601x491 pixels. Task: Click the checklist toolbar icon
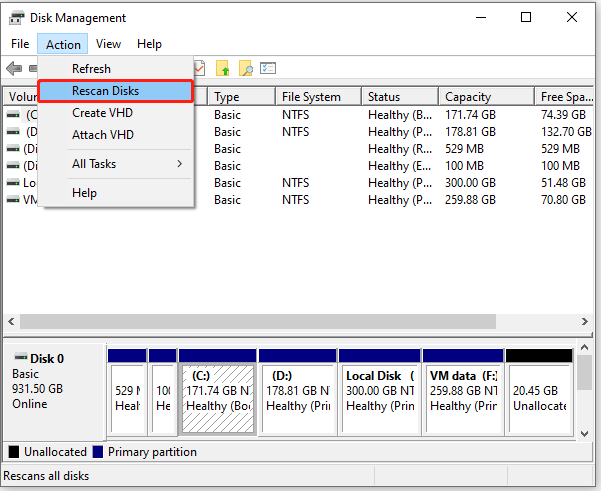268,68
